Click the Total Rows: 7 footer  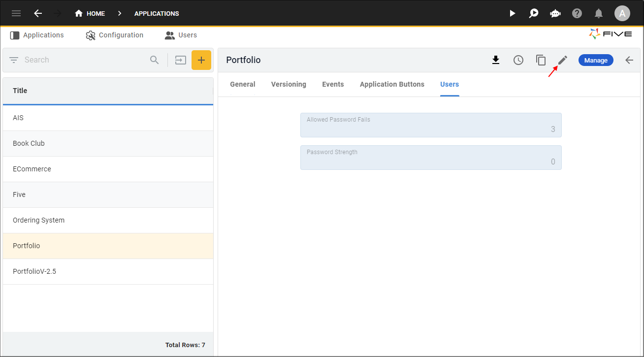coord(185,345)
